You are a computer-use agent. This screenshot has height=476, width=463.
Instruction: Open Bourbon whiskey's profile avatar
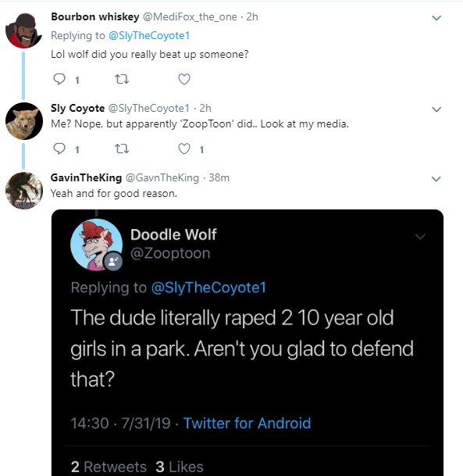[x=24, y=30]
